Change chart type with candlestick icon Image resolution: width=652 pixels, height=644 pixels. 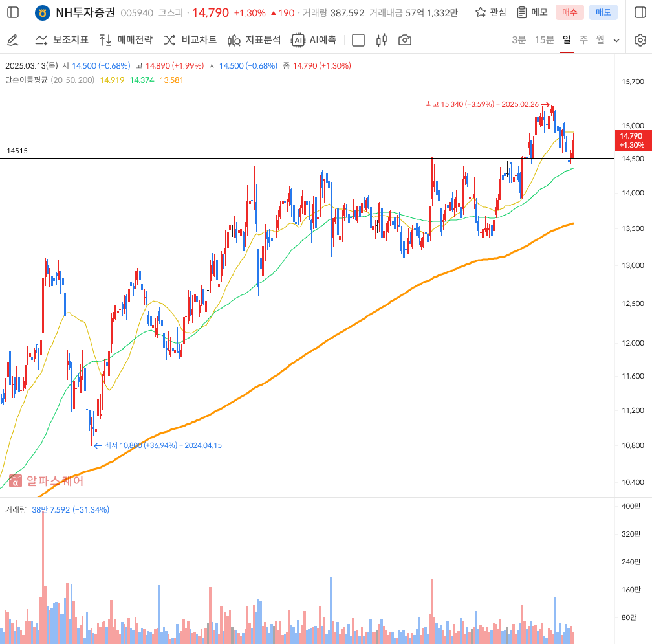(x=382, y=40)
